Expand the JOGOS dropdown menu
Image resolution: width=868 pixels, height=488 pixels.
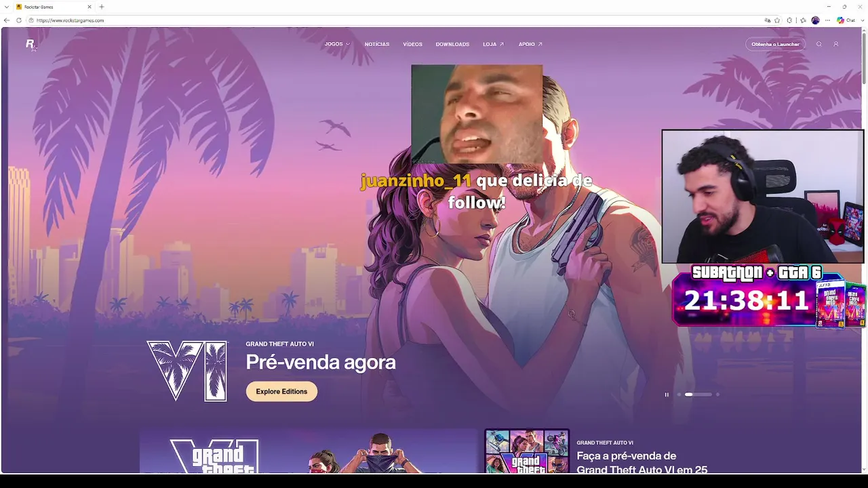tap(337, 44)
